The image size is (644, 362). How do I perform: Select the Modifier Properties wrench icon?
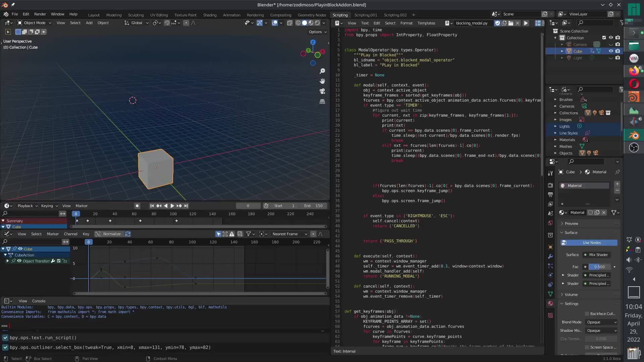[550, 257]
